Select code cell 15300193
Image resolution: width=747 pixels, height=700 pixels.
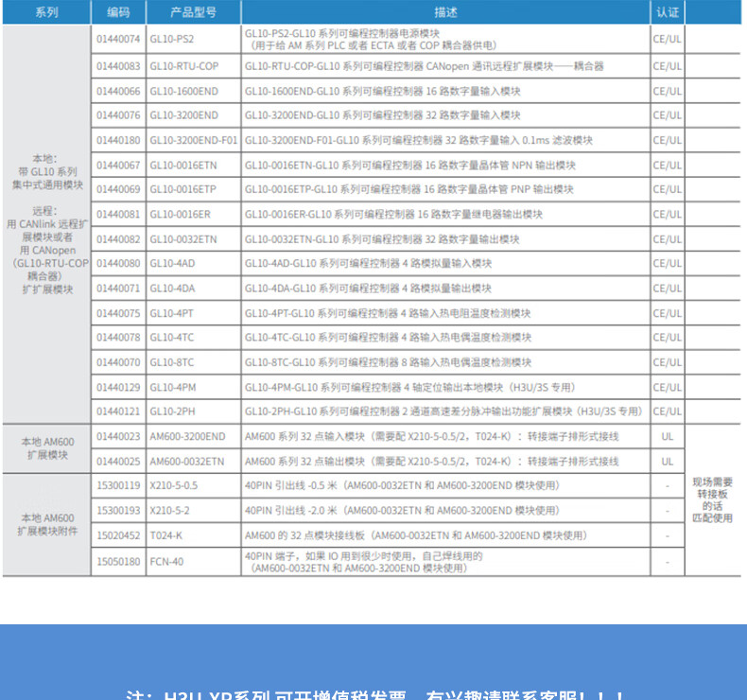pos(118,511)
